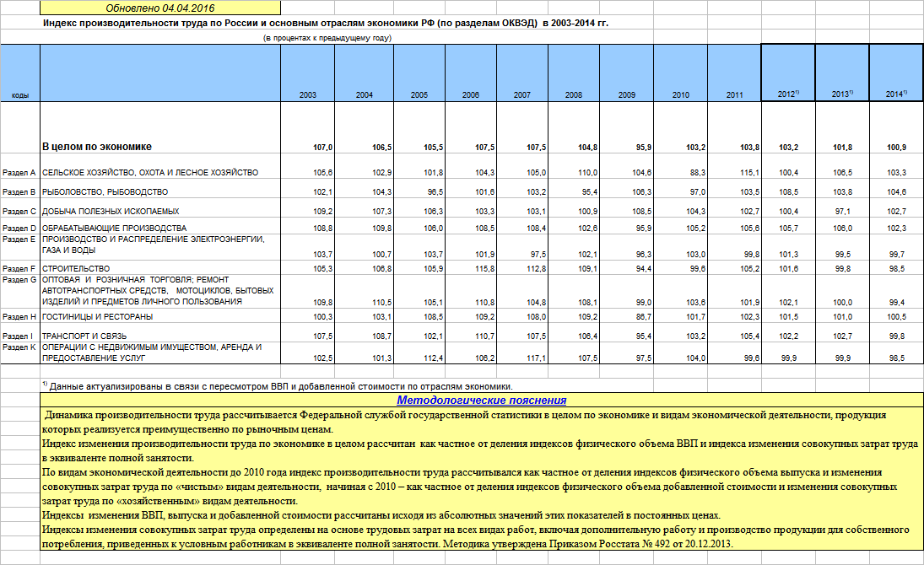Select the 2007 column header
Image resolution: width=924 pixels, height=565 pixels.
(522, 73)
